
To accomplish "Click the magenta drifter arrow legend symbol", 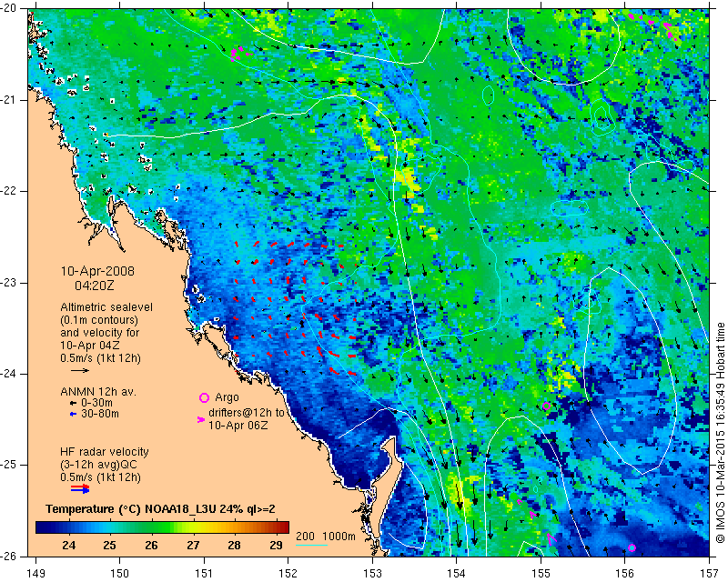I will (x=201, y=419).
